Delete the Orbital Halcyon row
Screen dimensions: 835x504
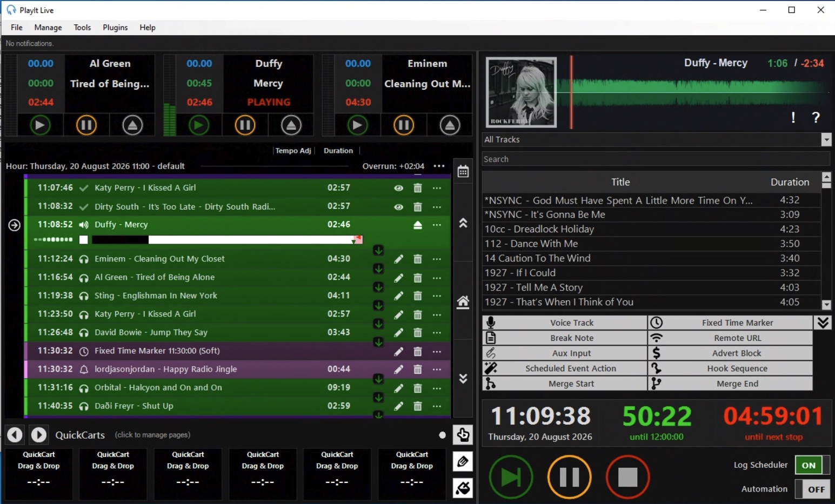point(418,388)
